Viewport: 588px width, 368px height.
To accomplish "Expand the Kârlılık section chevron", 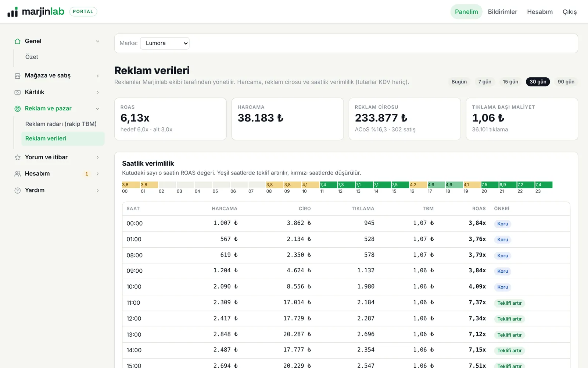I will [97, 92].
